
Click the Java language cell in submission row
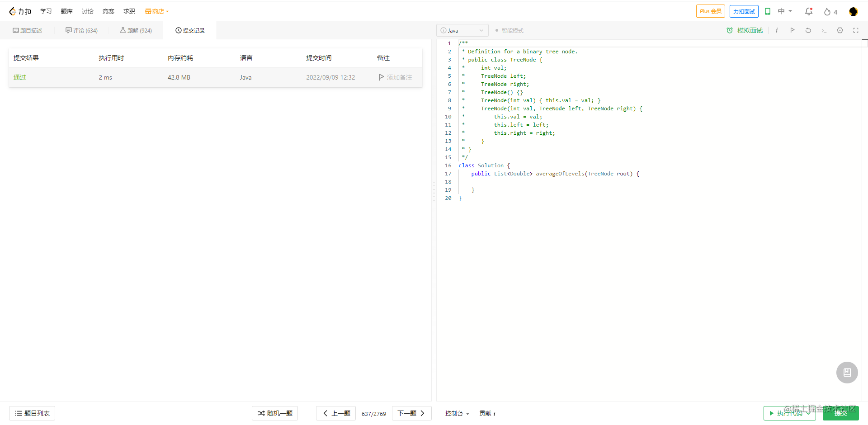(x=245, y=77)
